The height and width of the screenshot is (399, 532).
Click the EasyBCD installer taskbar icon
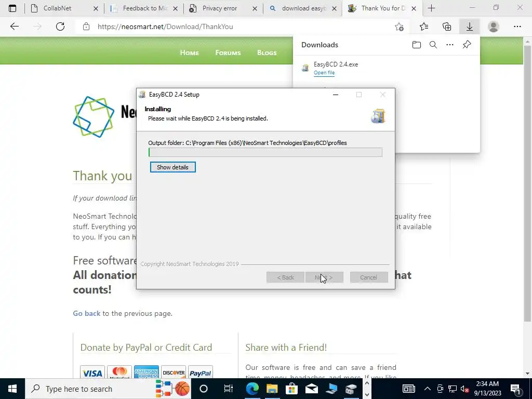(x=351, y=389)
